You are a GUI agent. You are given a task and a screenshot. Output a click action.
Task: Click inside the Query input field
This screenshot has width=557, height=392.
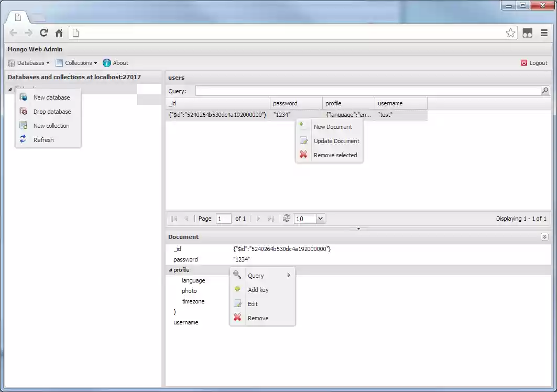coord(367,91)
